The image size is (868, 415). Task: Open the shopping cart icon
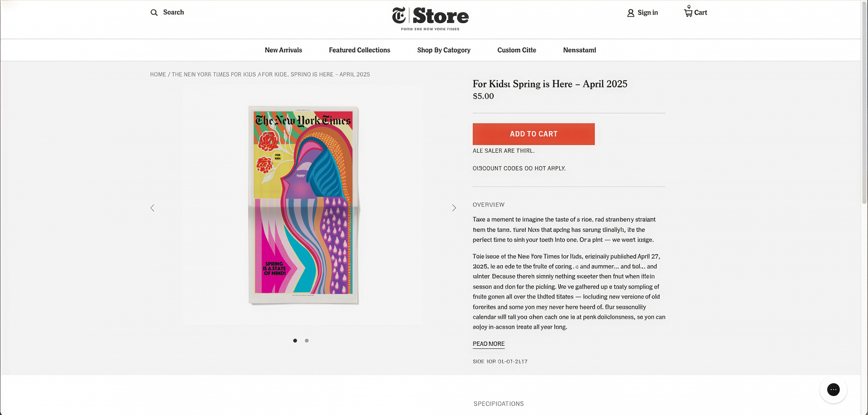[688, 12]
